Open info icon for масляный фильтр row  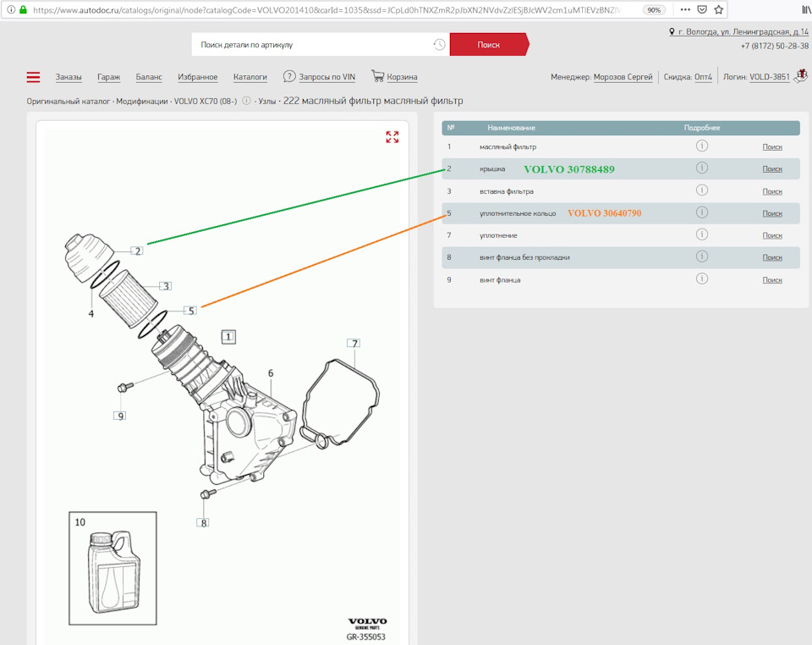click(x=702, y=146)
